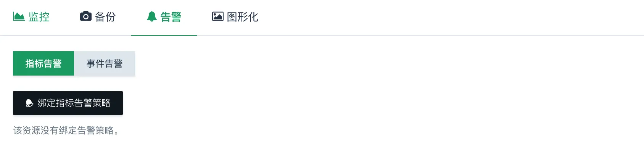Toggle to 事件告警 event alarms

[x=105, y=63]
